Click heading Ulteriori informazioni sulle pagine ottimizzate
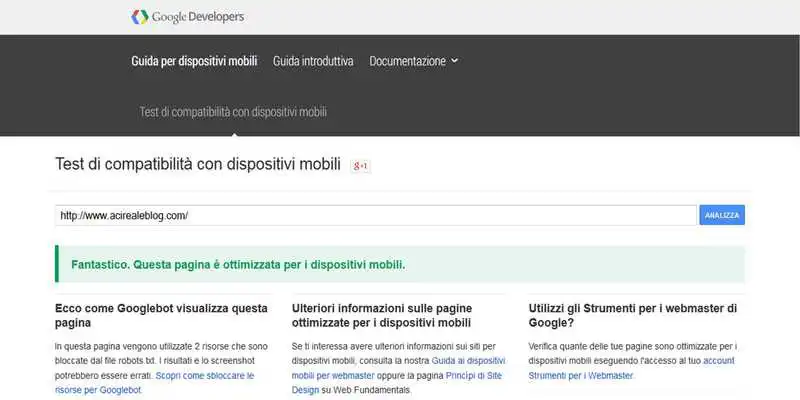The height and width of the screenshot is (400, 800). [382, 315]
